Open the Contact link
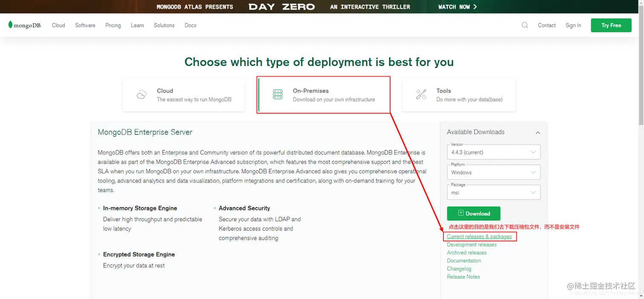 coord(546,25)
